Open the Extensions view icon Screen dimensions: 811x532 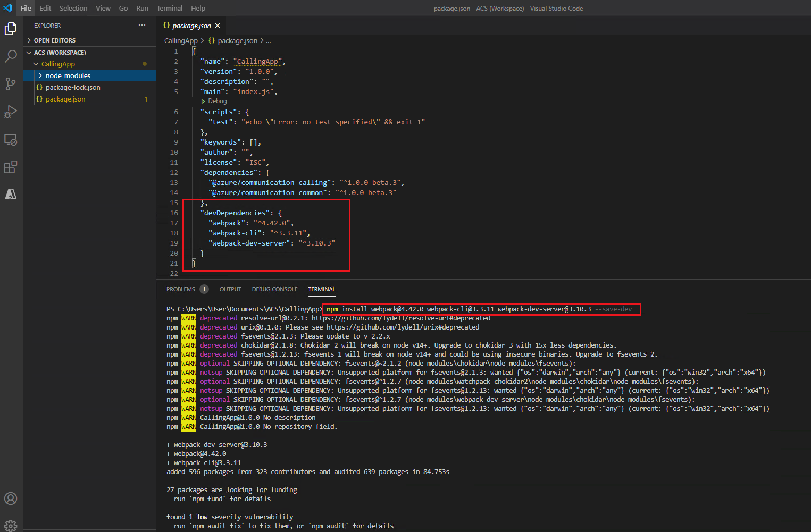[11, 167]
